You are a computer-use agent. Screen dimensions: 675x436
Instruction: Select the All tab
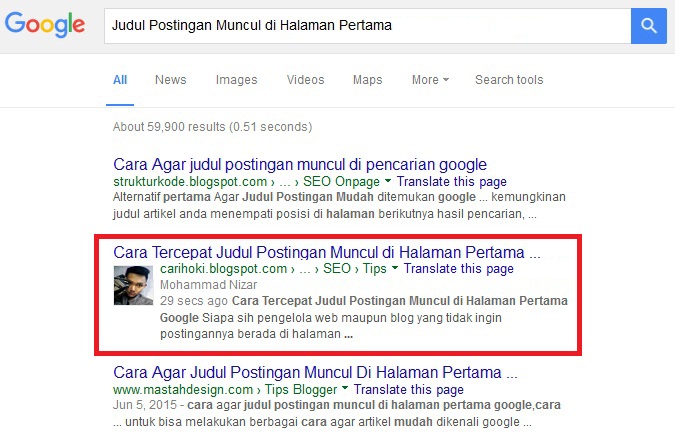tap(120, 80)
